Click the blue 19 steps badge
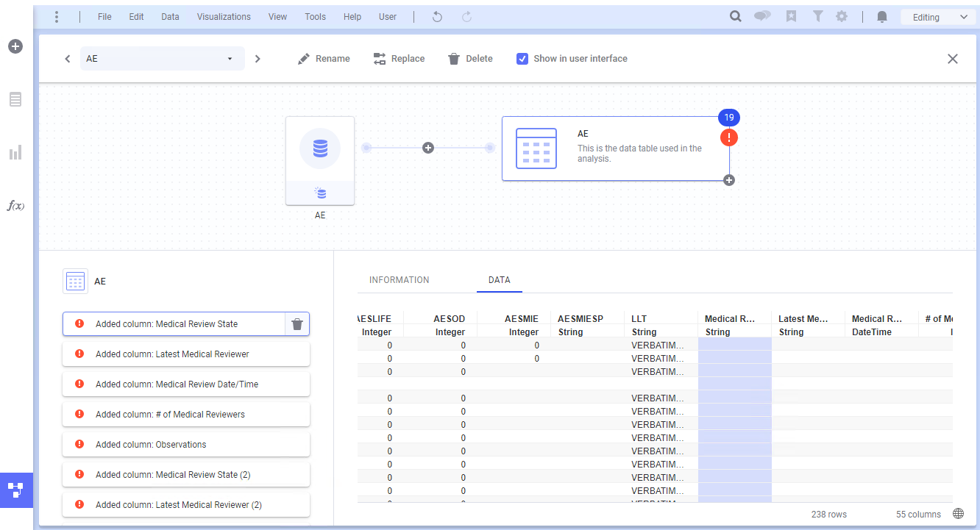 pyautogui.click(x=729, y=118)
